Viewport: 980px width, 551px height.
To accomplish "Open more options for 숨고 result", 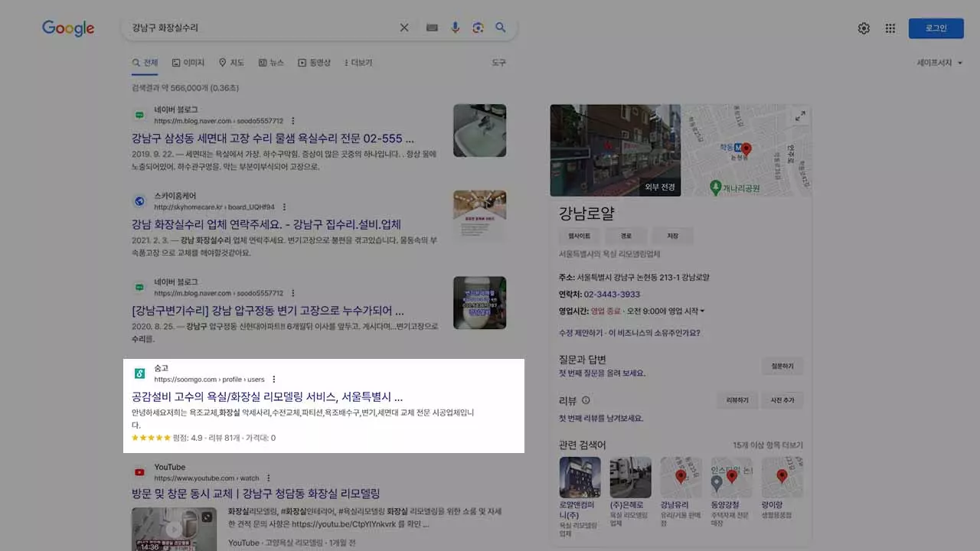I will pos(274,379).
